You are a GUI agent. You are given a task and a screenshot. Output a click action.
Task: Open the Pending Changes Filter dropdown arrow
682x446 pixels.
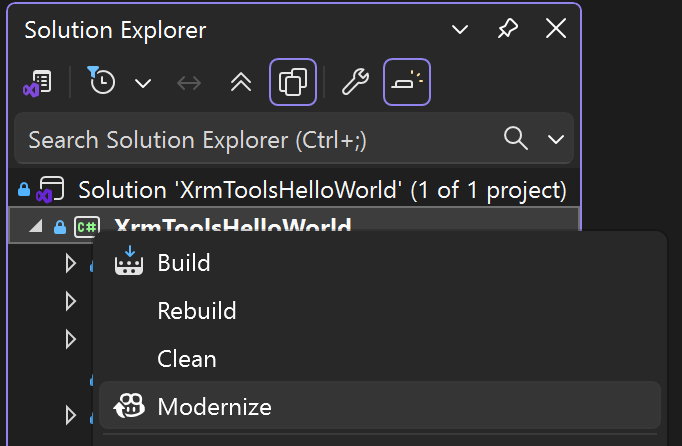(x=143, y=83)
